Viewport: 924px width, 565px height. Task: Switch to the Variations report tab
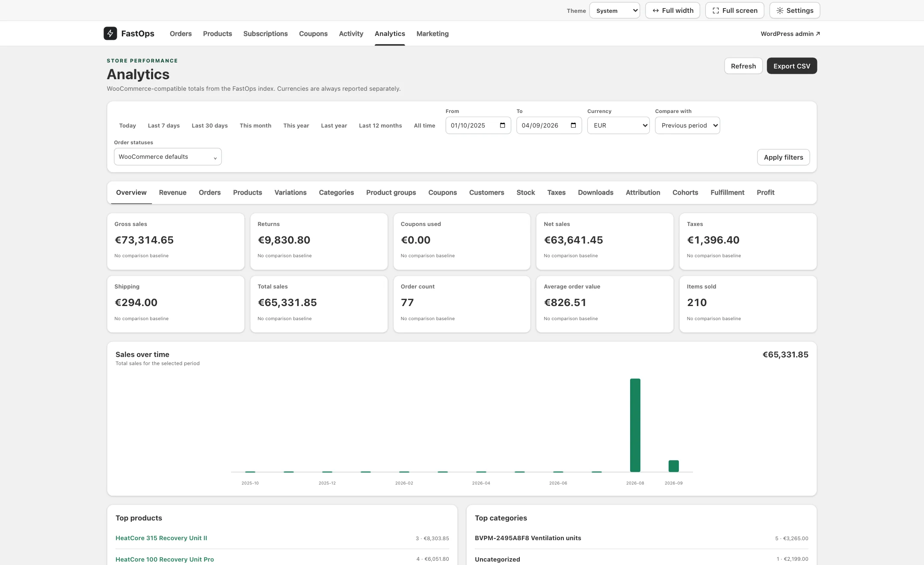(x=290, y=193)
